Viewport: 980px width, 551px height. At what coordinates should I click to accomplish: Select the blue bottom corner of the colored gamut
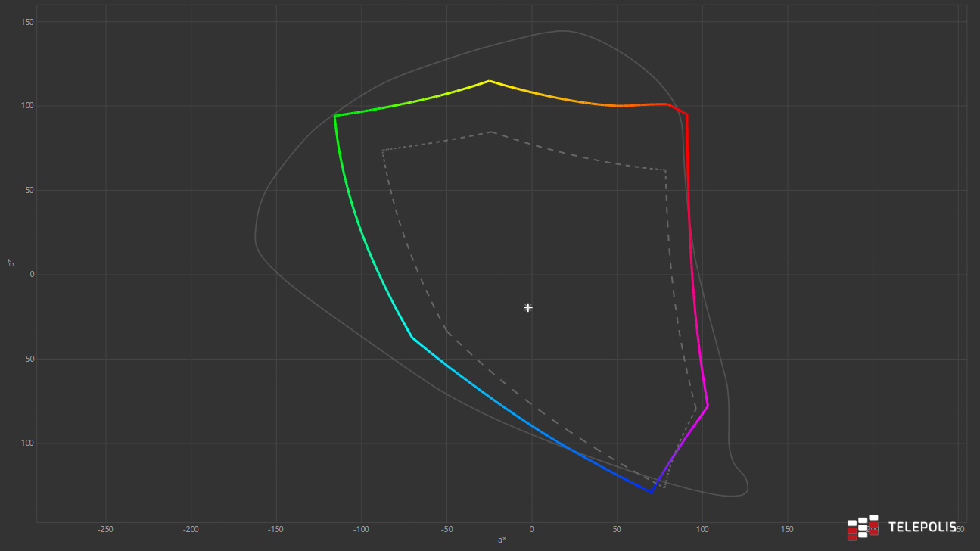[x=652, y=492]
